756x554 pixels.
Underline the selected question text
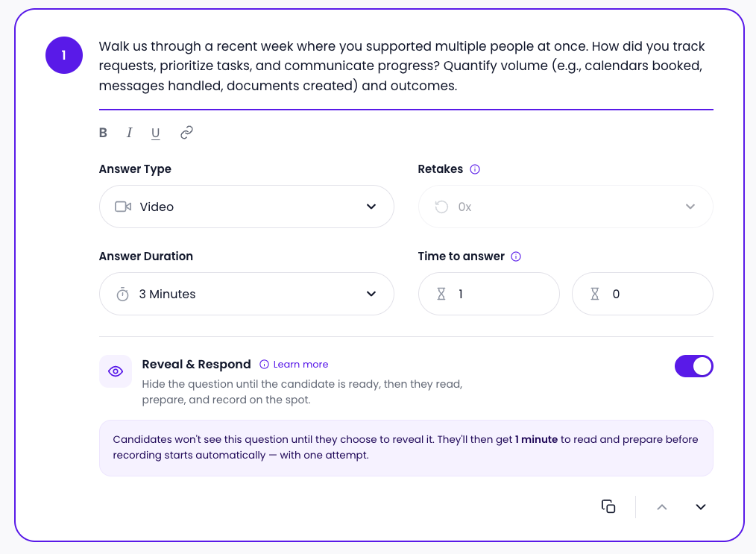pos(155,133)
